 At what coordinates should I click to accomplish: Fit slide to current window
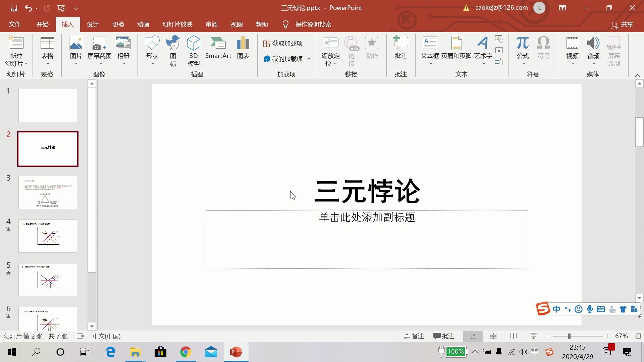pos(638,336)
